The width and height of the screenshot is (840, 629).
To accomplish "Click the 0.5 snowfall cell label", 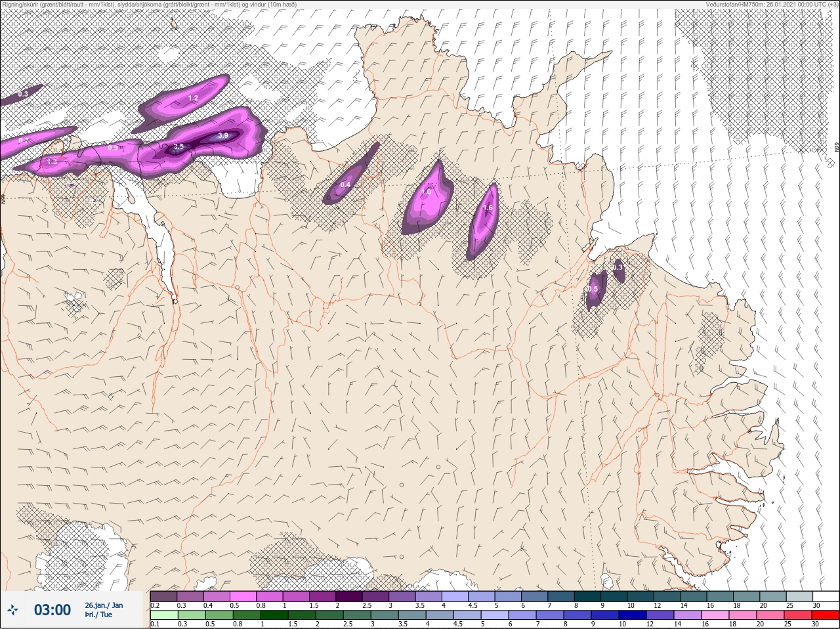I will (593, 290).
